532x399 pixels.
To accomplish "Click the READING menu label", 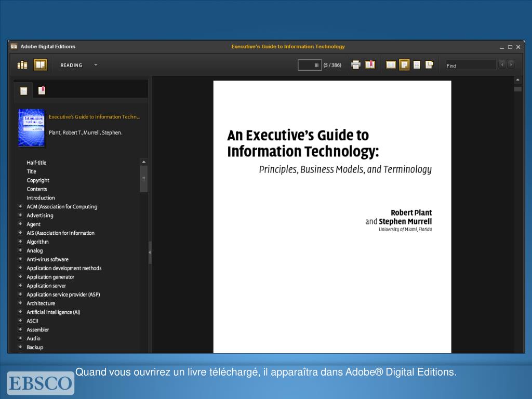I will point(71,65).
